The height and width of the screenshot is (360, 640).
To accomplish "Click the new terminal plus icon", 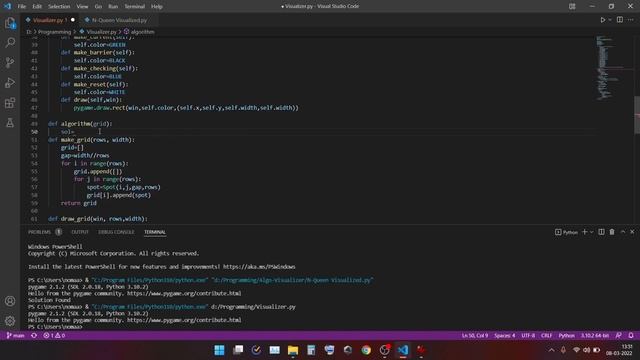I will coord(584,232).
